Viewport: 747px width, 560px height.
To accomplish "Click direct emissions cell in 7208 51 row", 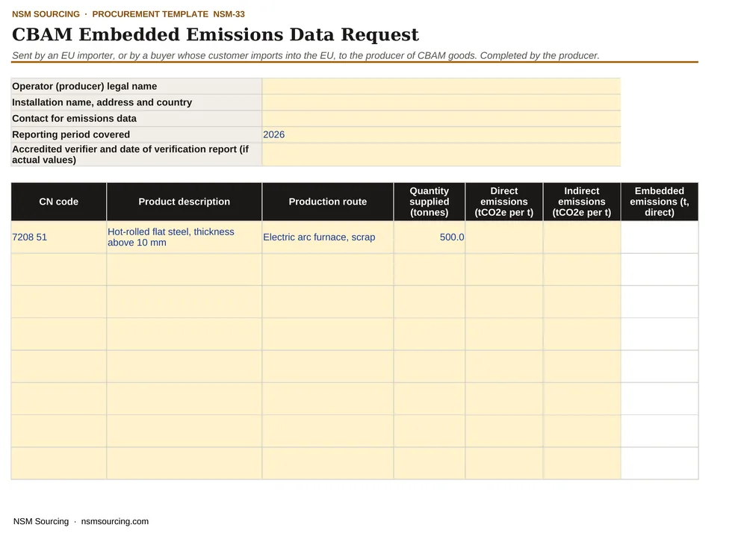I will pos(504,237).
